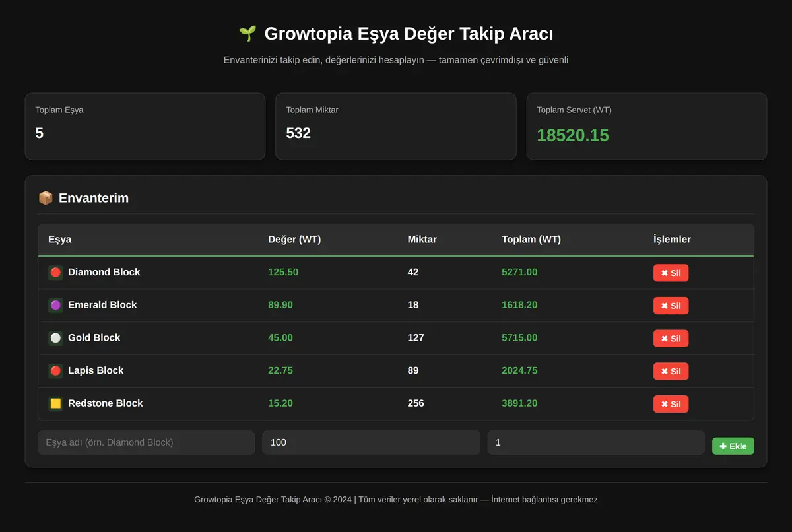Click the Toplam Eşya count 5
The image size is (792, 532).
tap(40, 133)
